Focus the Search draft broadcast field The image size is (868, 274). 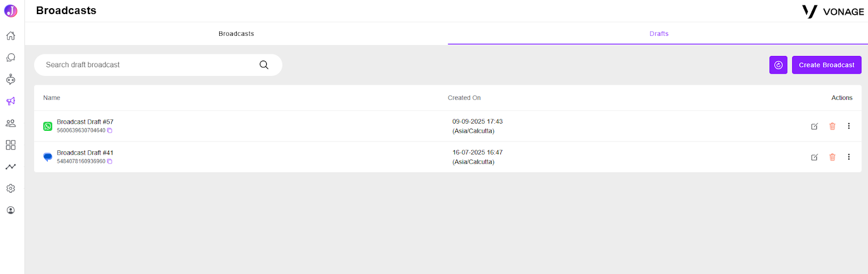(158, 65)
